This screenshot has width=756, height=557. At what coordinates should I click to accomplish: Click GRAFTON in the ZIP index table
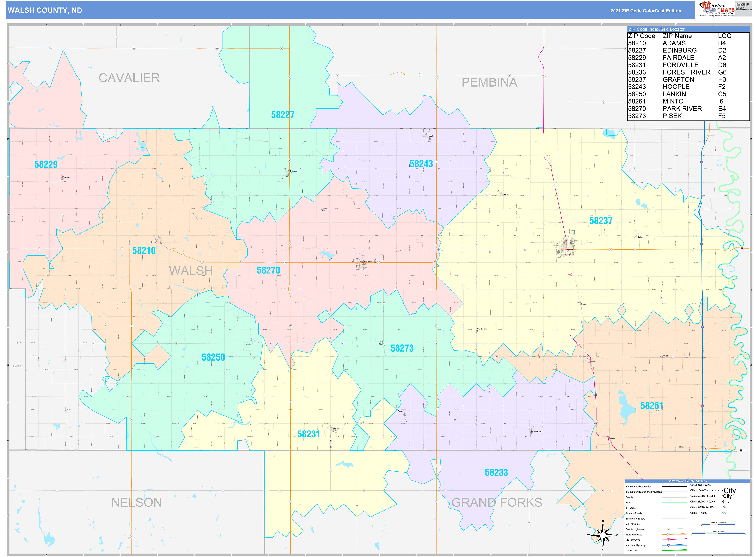click(x=678, y=79)
